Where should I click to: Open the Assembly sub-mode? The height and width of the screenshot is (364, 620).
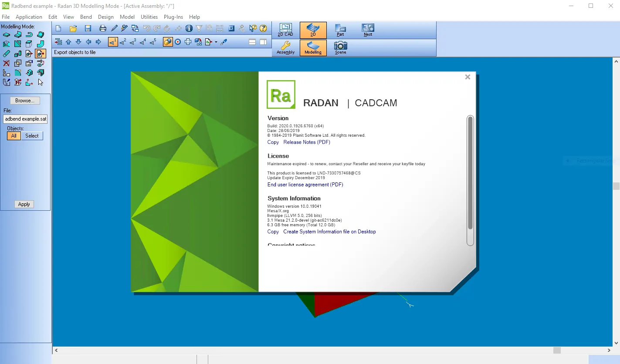(286, 47)
